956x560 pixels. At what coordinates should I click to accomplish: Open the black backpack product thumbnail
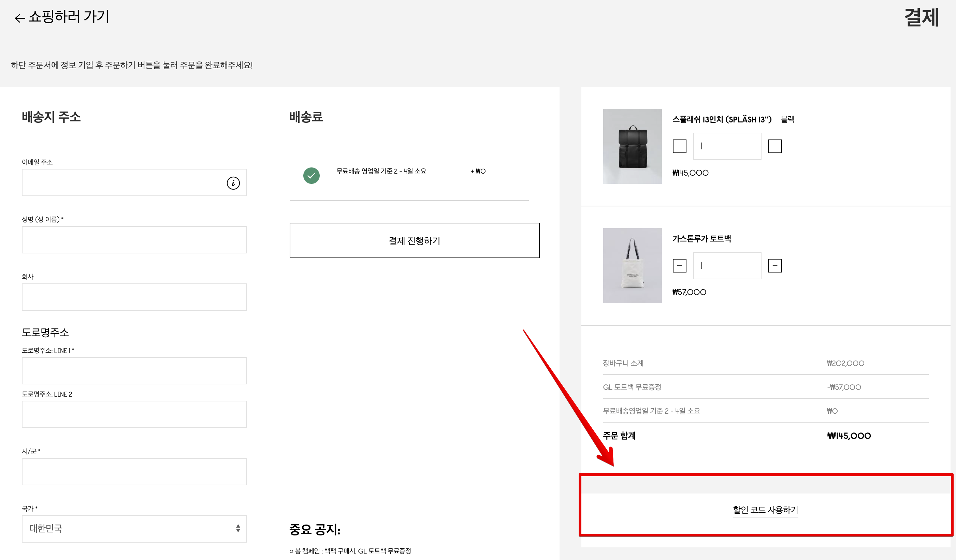tap(632, 146)
